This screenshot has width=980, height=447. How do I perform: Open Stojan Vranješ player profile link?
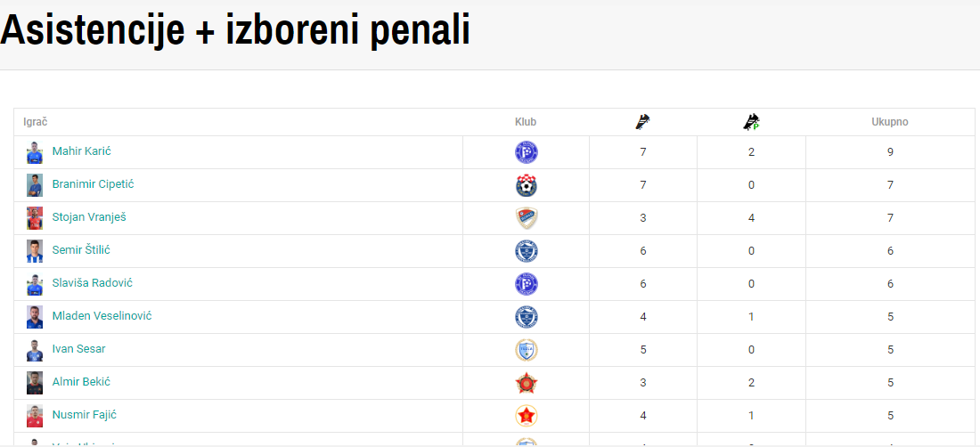tap(90, 217)
